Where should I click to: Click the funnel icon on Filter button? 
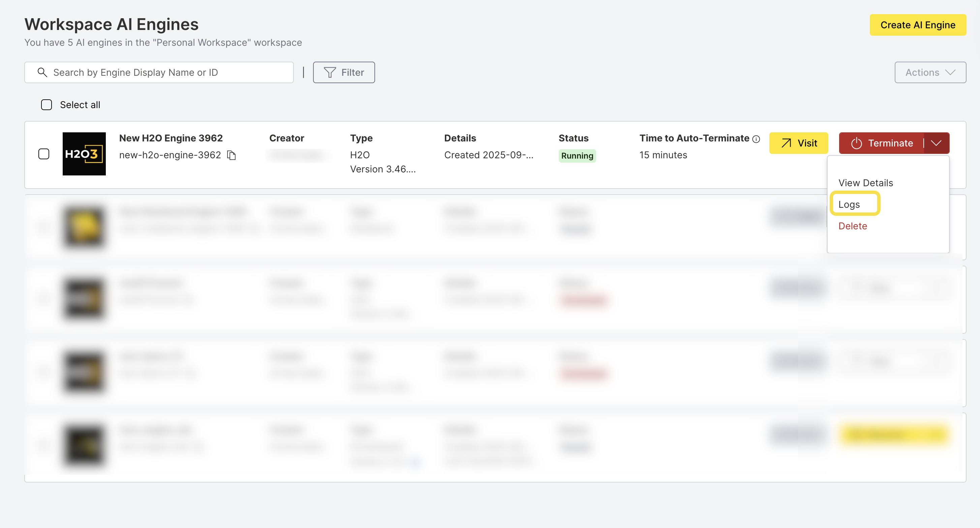click(x=330, y=72)
